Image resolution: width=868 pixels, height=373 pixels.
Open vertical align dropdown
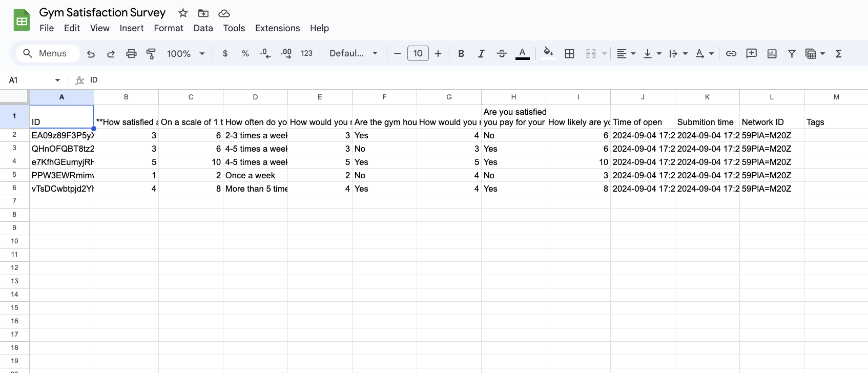(x=652, y=53)
